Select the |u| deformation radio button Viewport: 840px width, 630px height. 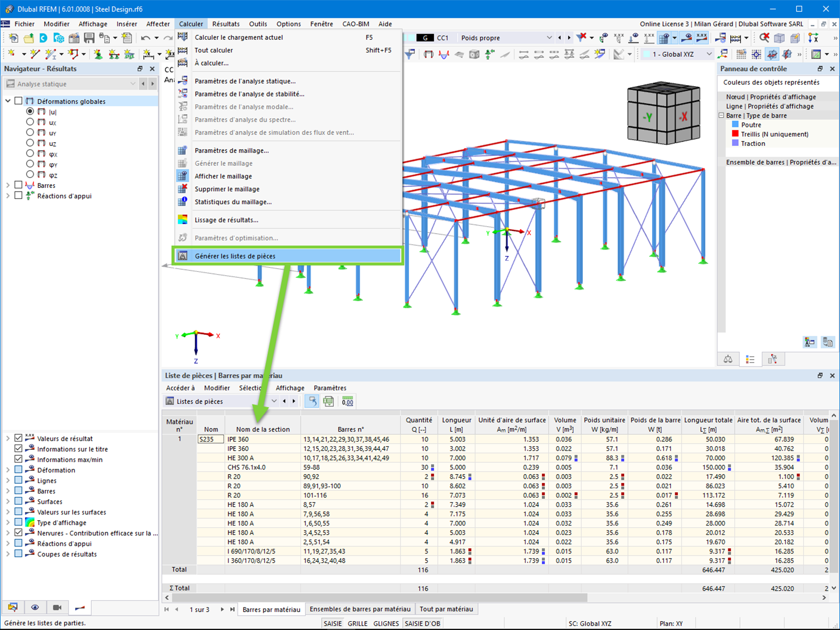(30, 111)
